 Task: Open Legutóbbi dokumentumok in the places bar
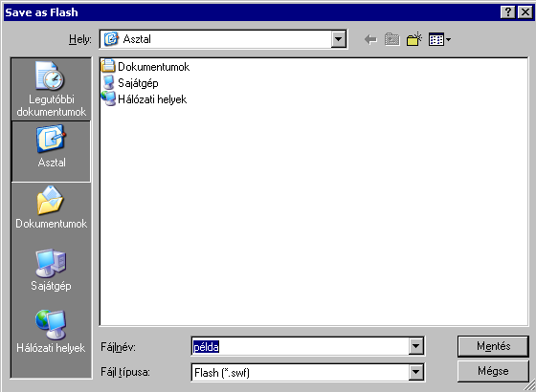click(52, 90)
